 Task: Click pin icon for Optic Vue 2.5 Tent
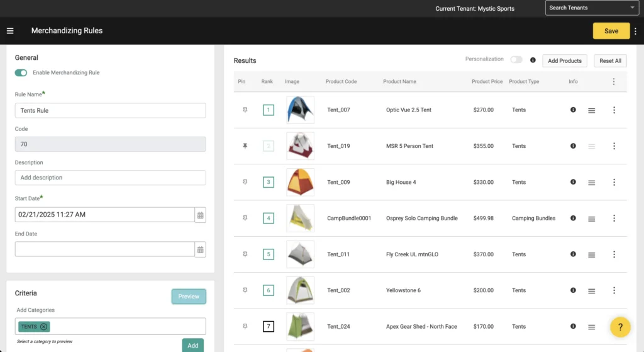coord(245,110)
